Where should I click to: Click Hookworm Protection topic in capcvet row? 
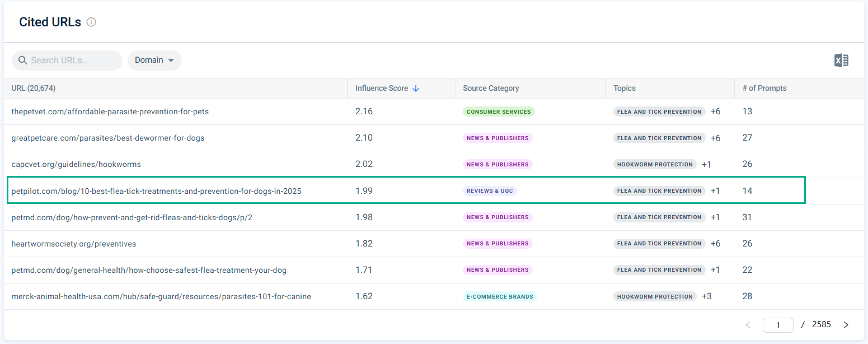(x=655, y=164)
